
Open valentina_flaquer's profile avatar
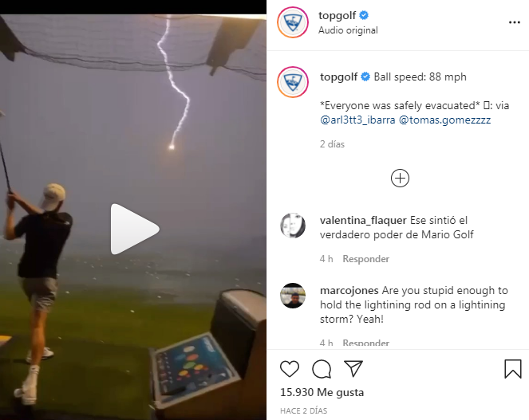293,226
